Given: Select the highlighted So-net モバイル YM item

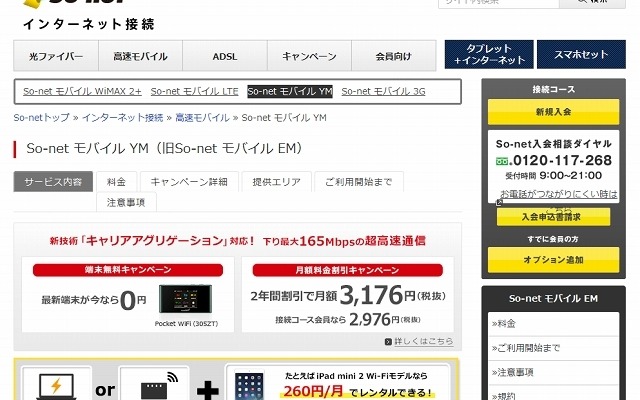Looking at the screenshot, I should tap(290, 91).
